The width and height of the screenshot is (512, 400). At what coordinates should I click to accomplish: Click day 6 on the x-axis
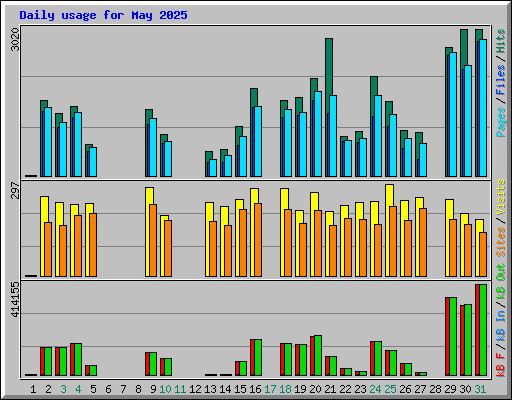click(108, 389)
